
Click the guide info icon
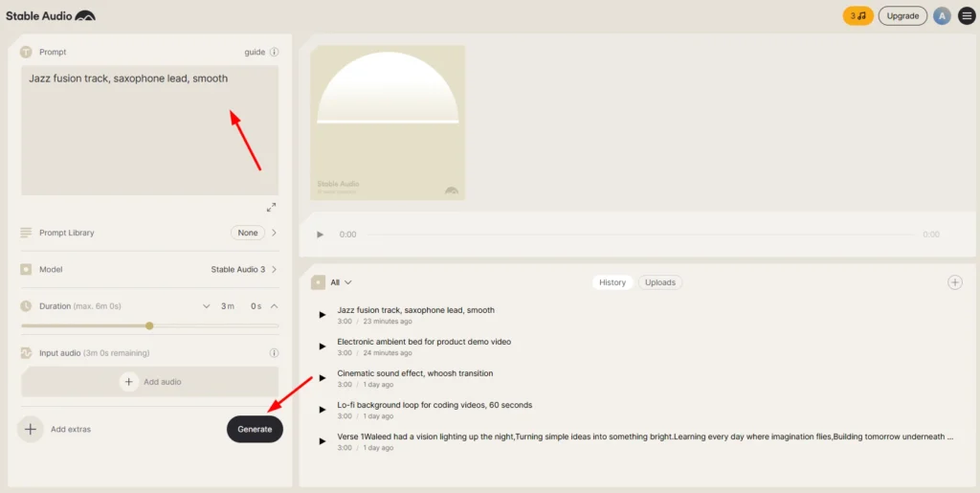(274, 52)
